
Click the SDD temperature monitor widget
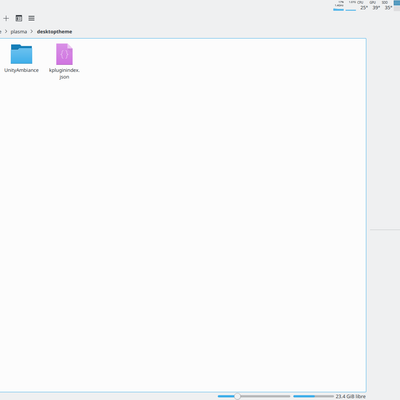388,5
